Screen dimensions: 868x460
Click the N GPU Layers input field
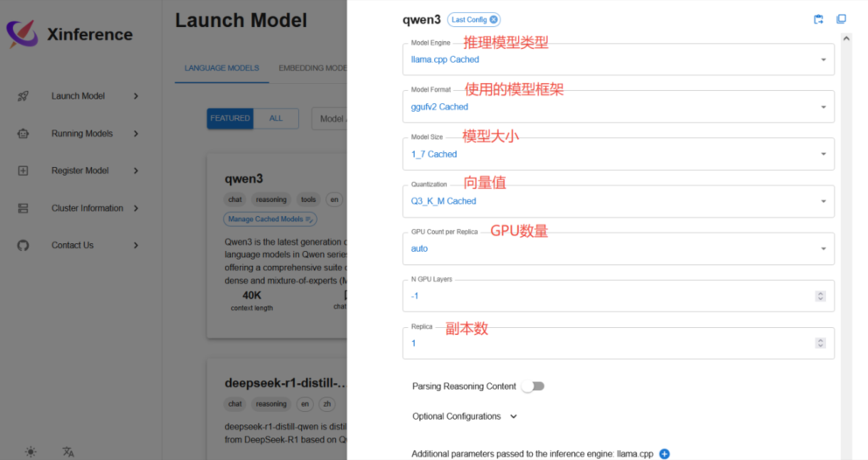pos(619,296)
